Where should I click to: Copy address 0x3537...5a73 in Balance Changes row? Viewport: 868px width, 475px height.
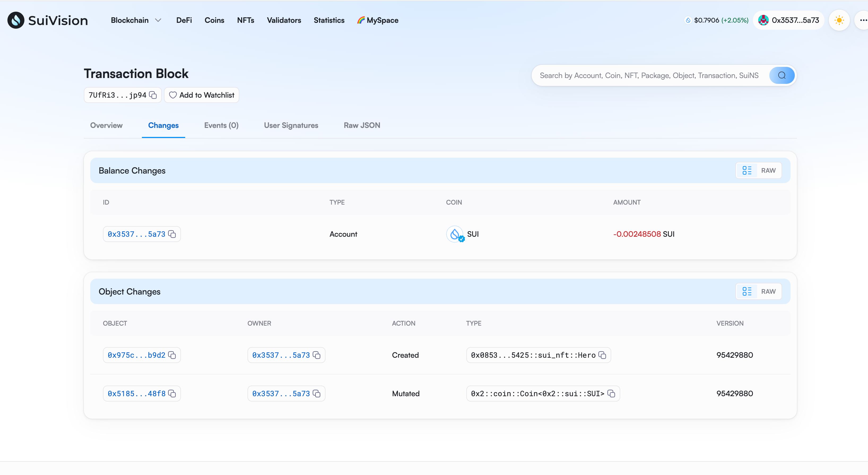(172, 234)
